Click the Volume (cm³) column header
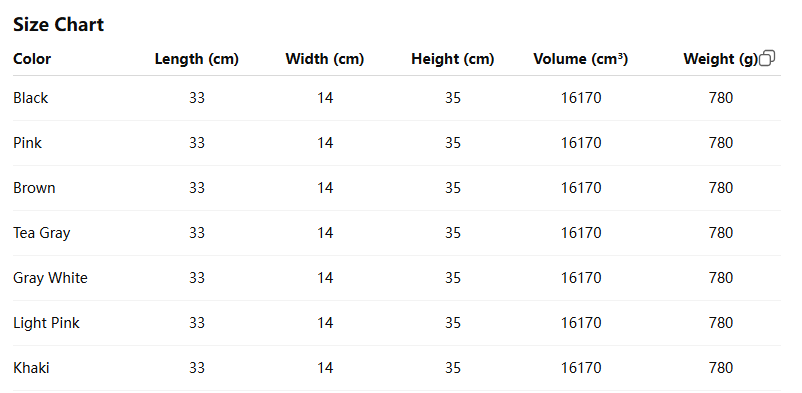802x393 pixels. point(581,59)
